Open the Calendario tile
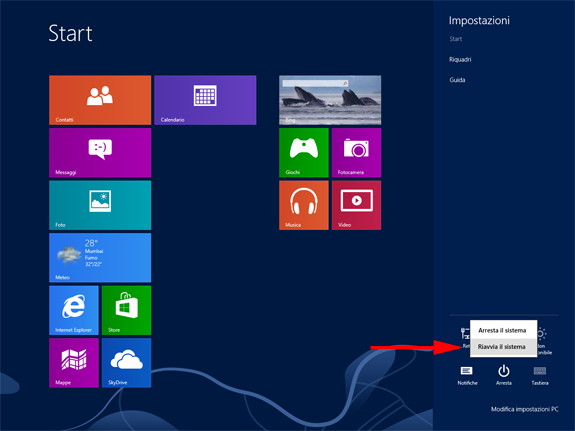 pyautogui.click(x=205, y=100)
